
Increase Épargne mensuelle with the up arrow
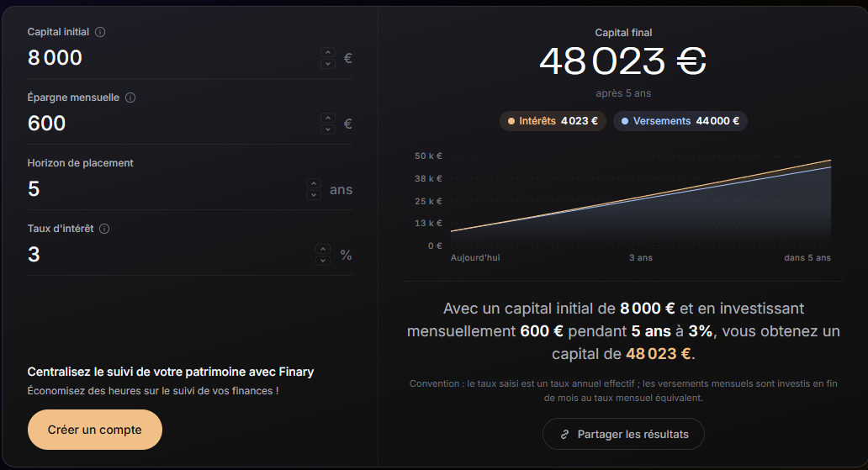[328, 118]
